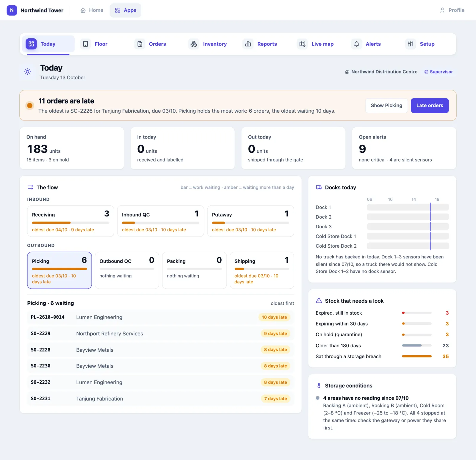Select the Shipping flow card
Image resolution: width=476 pixels, height=460 pixels.
[x=262, y=270]
